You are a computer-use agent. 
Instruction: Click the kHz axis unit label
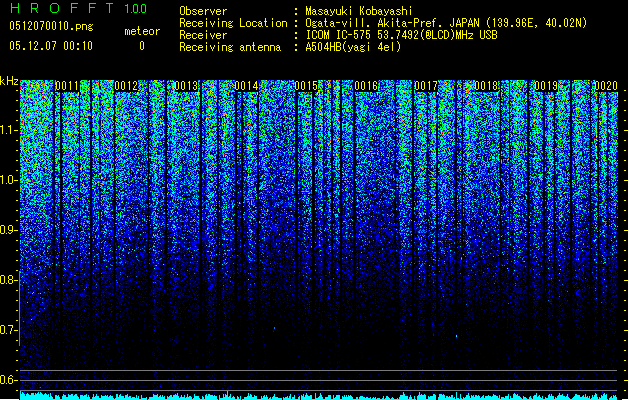tap(9, 81)
